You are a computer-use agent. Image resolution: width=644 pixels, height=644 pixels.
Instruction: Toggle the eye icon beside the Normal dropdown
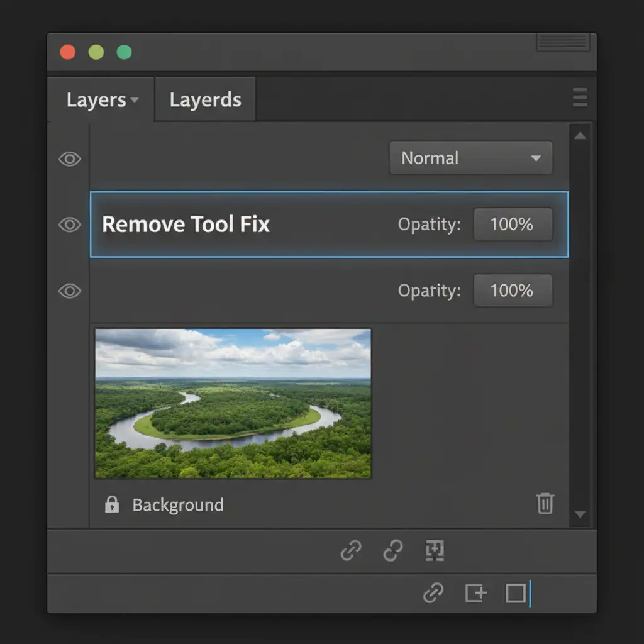(70, 159)
